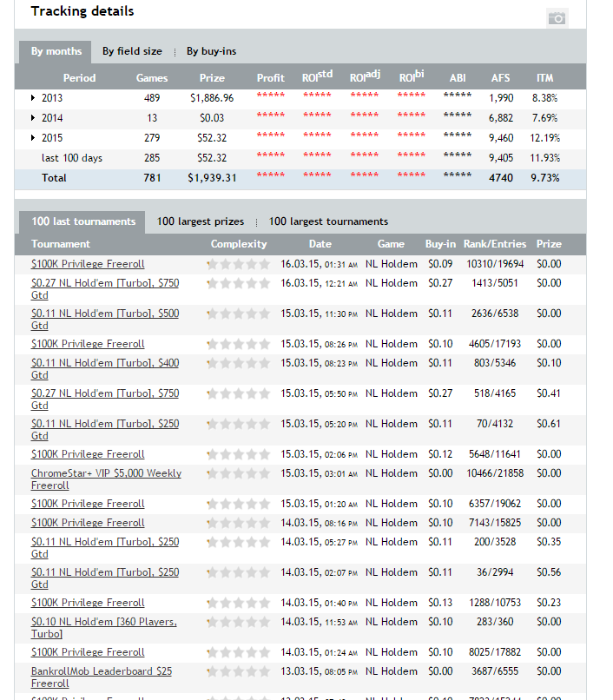Open BankrollMob Leaderboard $25 Freeroll link

point(102,677)
